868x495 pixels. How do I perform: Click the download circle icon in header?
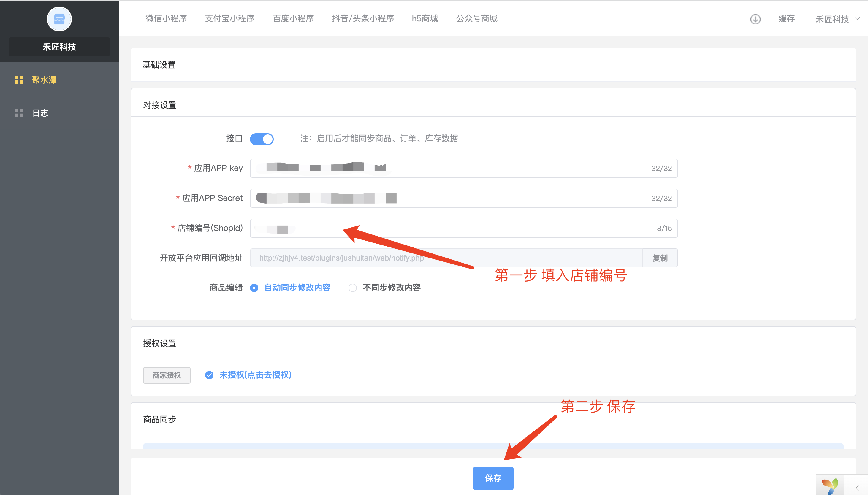755,19
